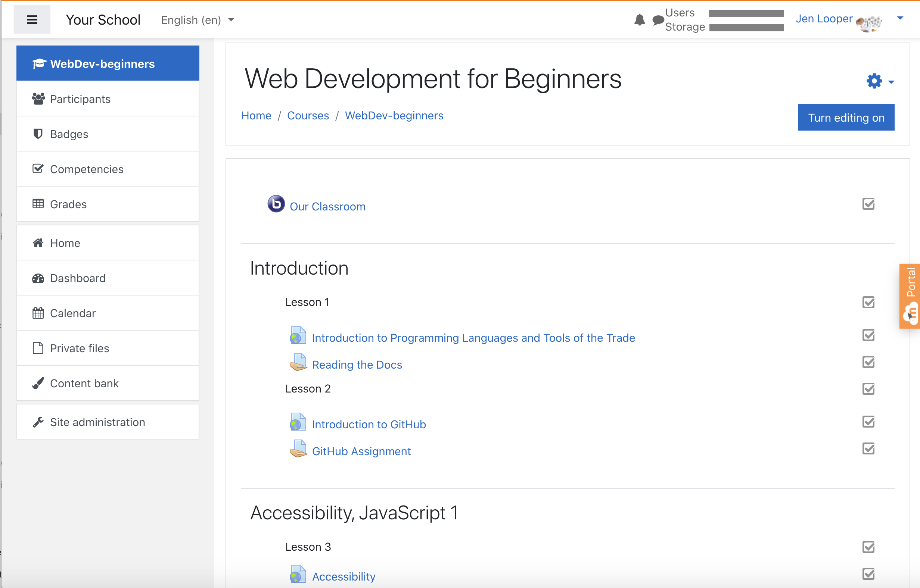This screenshot has height=588, width=920.
Task: Open the messages speech bubble icon
Action: tap(658, 20)
